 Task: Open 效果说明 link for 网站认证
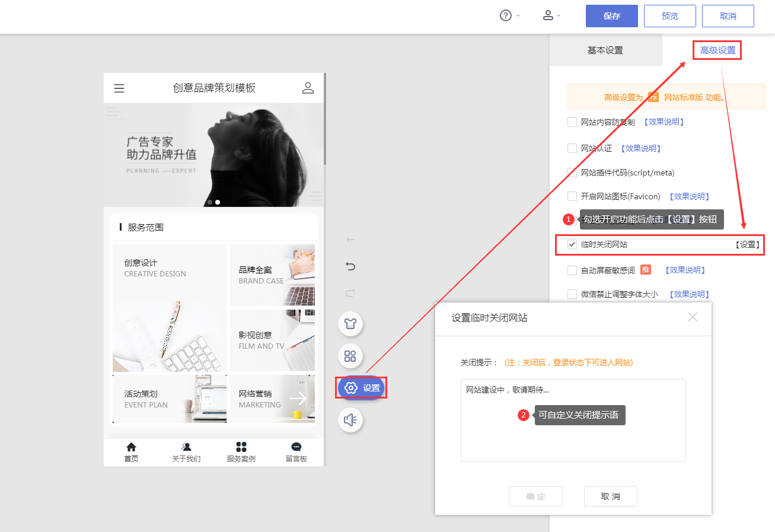coord(641,148)
